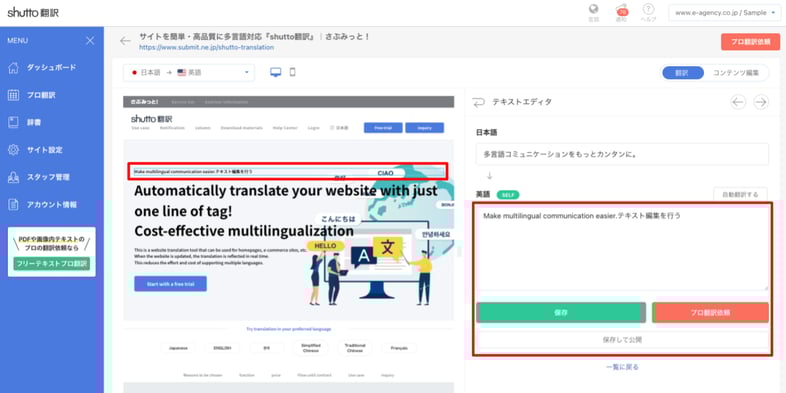Click Login in the preview navigation

click(314, 128)
